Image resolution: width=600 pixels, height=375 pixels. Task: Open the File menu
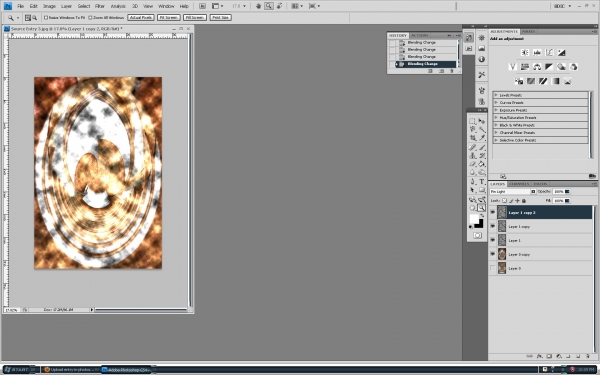20,6
